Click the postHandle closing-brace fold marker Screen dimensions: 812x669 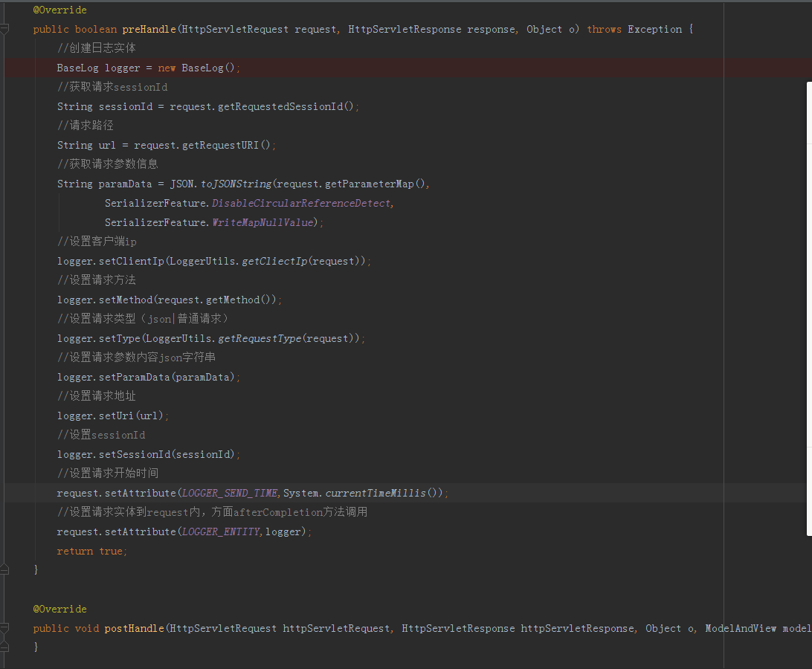point(4,647)
